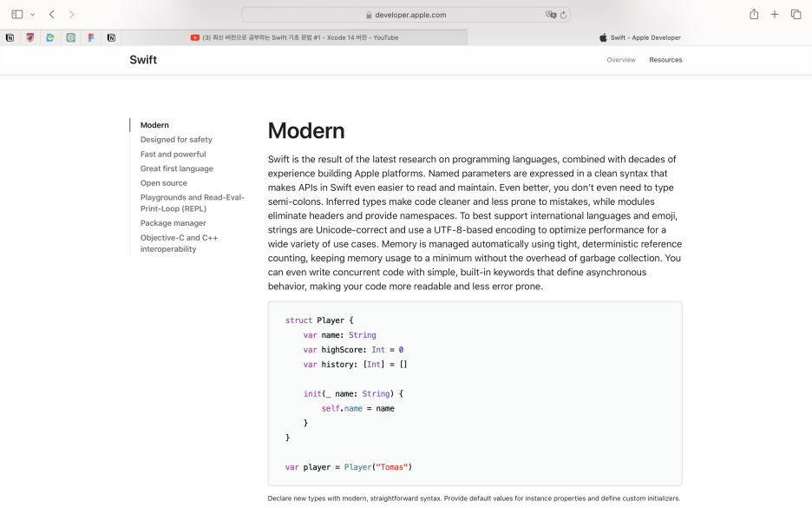Jump to Designed for safety section
The width and height of the screenshot is (812, 508).
tap(176, 140)
